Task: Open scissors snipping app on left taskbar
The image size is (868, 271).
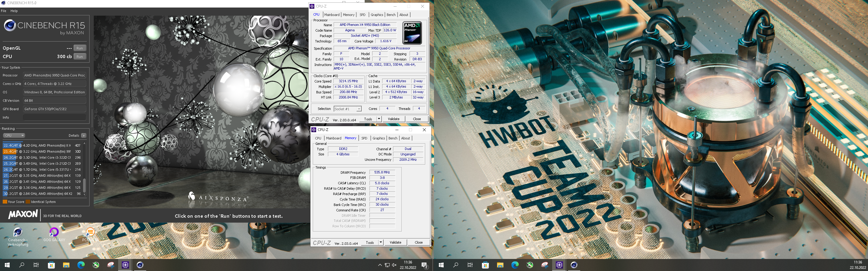Action: point(111,265)
